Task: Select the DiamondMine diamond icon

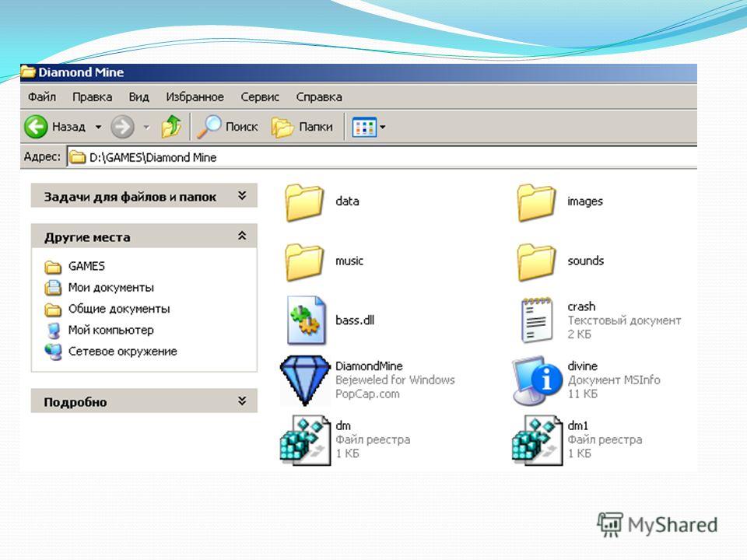Action: (x=305, y=380)
